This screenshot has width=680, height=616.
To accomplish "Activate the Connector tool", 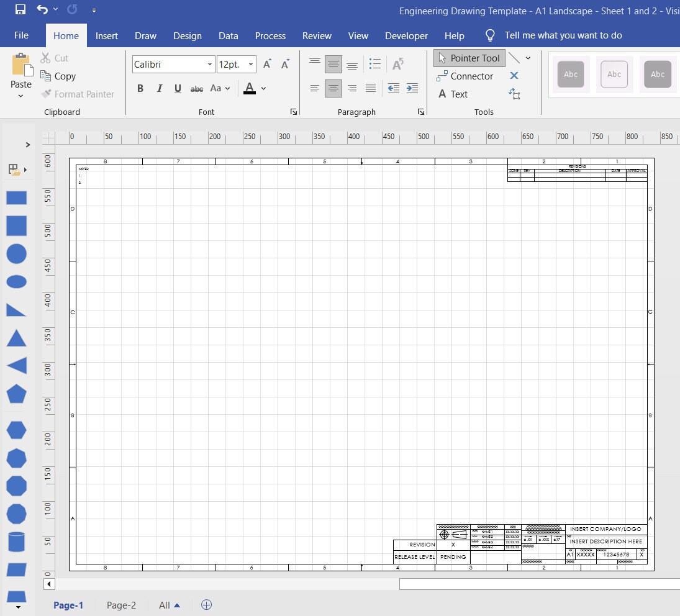I will click(x=466, y=76).
